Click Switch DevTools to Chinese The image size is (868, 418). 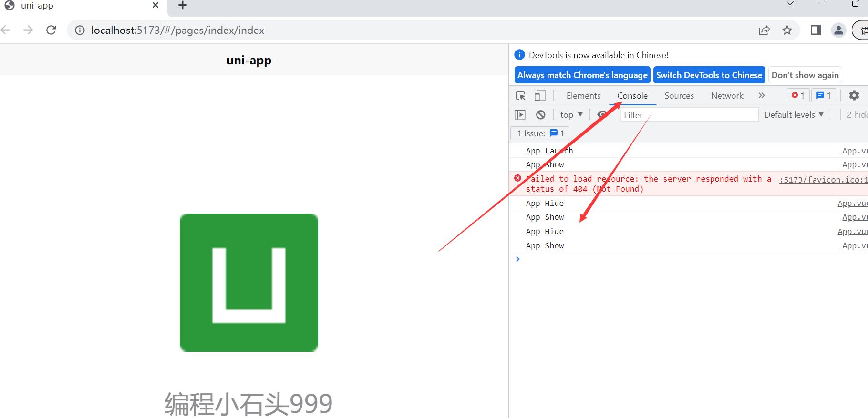click(709, 75)
